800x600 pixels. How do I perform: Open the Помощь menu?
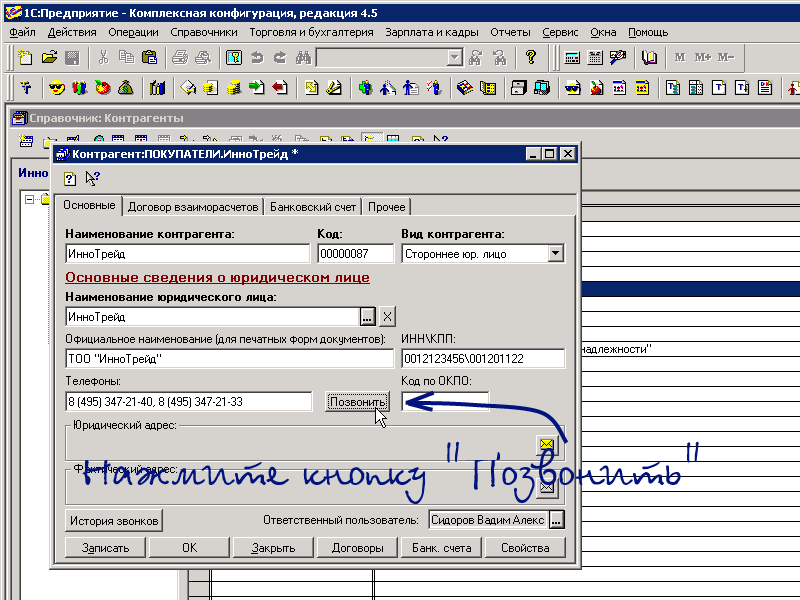point(648,32)
